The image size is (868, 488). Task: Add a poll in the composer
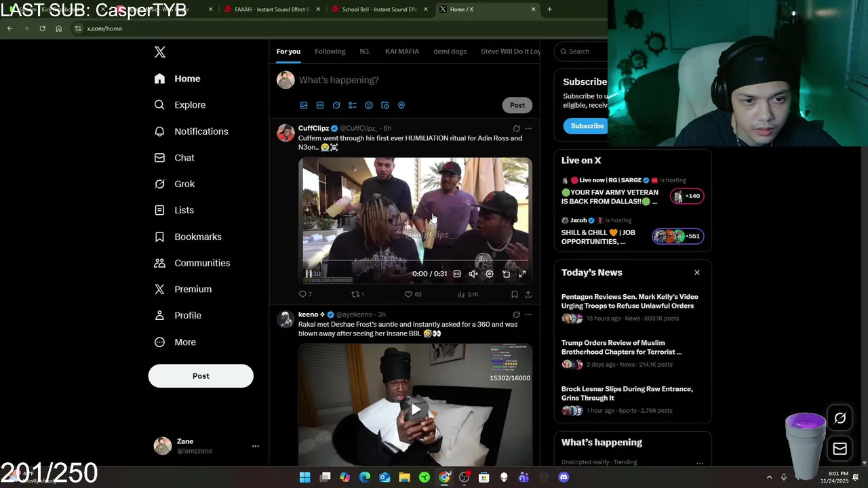(x=353, y=105)
